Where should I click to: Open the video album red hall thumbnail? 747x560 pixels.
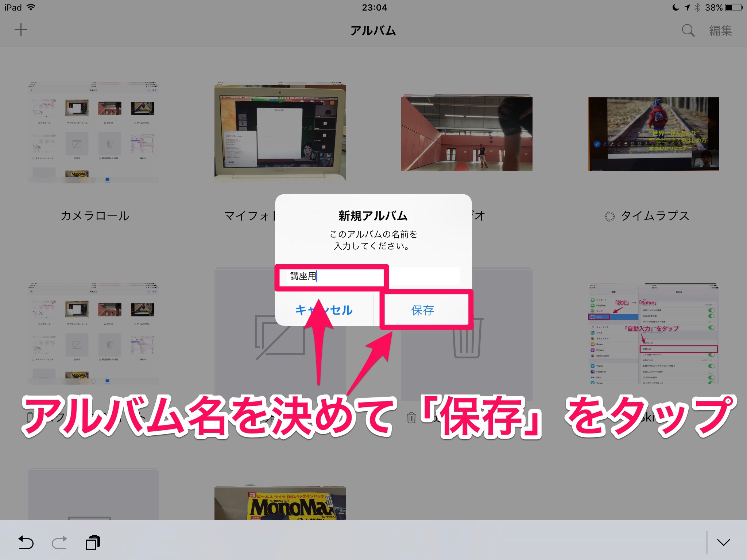coord(467,134)
